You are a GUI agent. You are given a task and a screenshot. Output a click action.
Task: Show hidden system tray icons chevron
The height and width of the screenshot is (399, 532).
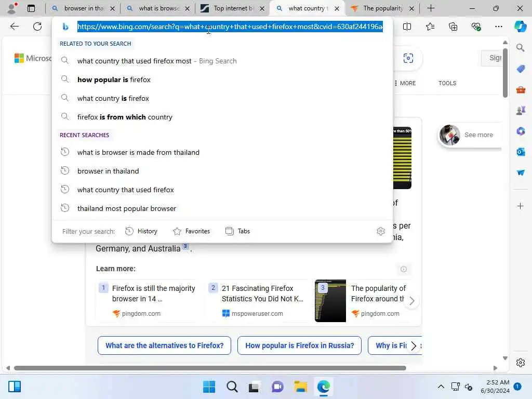(x=441, y=387)
